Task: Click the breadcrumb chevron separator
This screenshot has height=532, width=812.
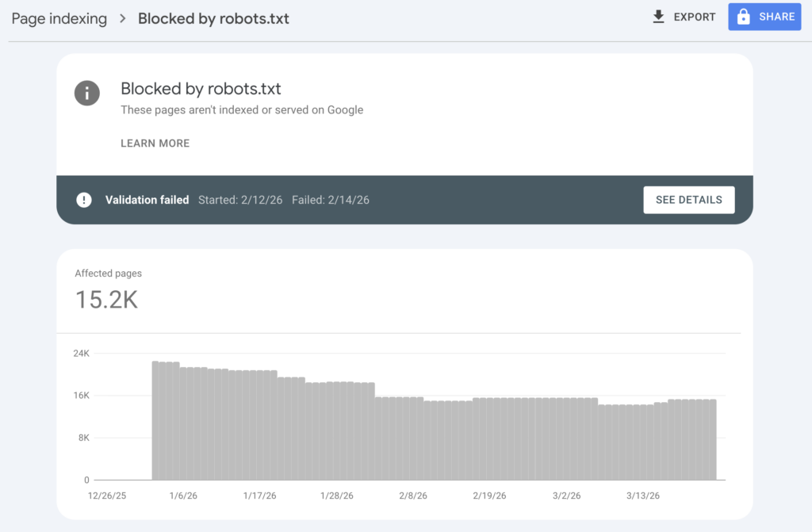Action: [123, 18]
